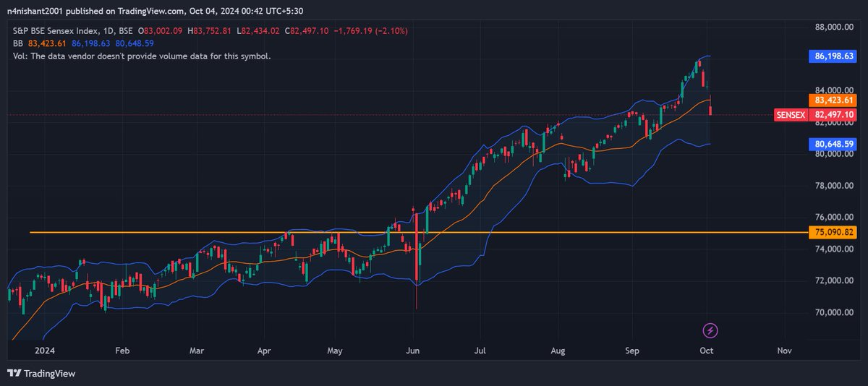Click the May label on time axis

click(x=334, y=351)
